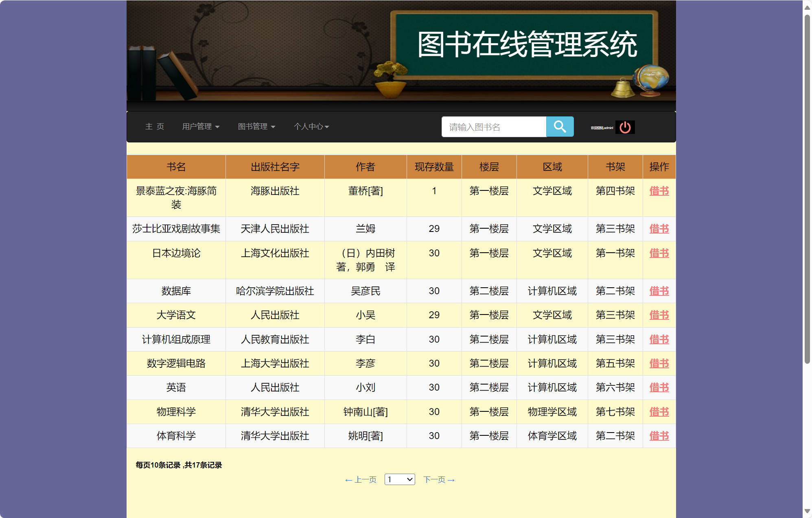Open the 用户管理 dropdown menu
Image resolution: width=812 pixels, height=518 pixels.
point(201,127)
